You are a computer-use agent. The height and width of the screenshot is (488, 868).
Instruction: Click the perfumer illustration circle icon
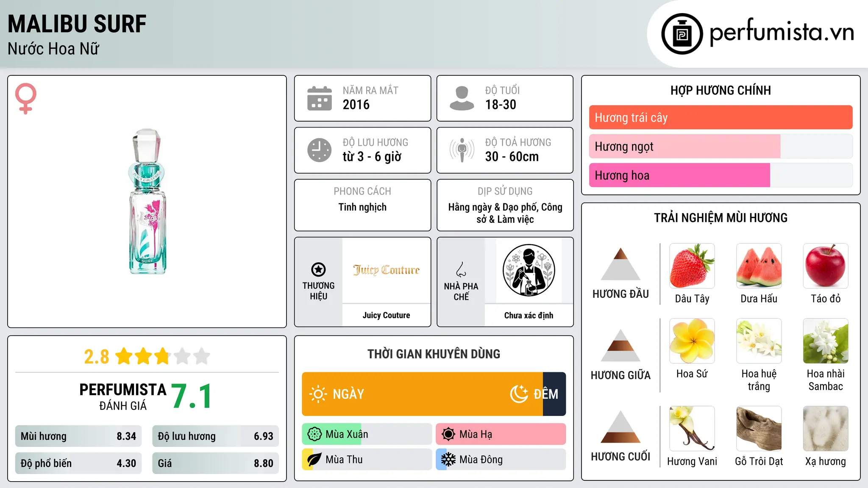(529, 270)
